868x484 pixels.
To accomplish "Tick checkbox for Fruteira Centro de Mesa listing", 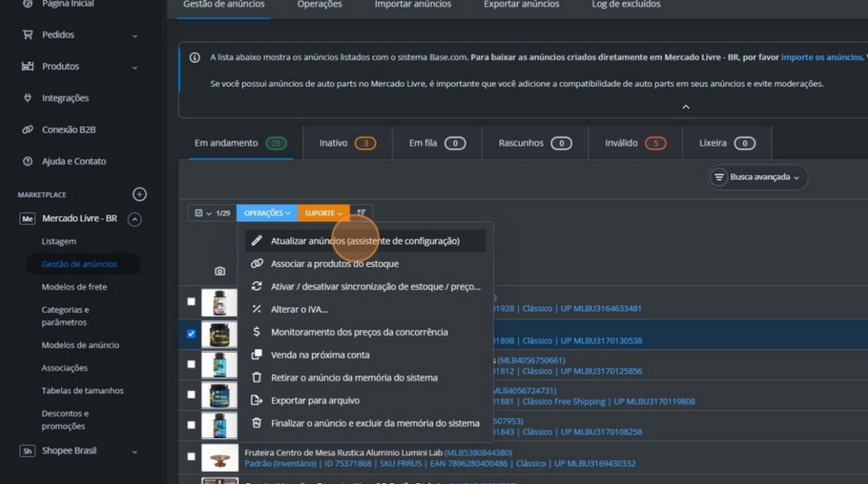I will (x=191, y=457).
